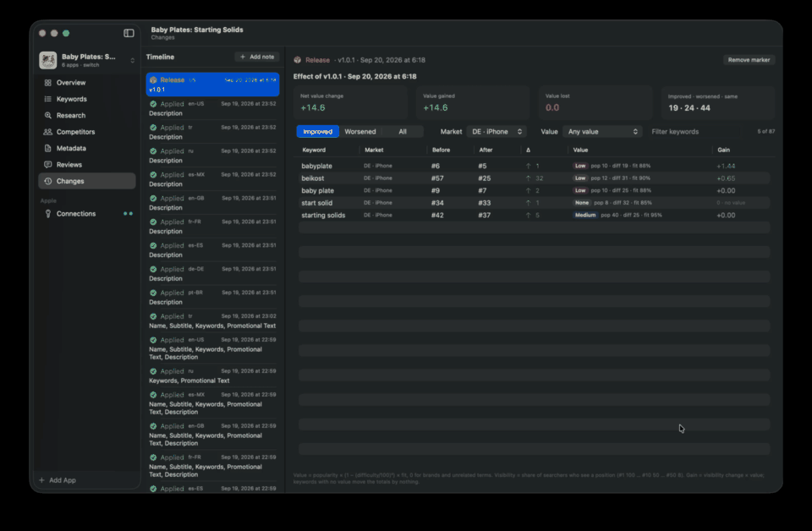The image size is (812, 531).
Task: Click the Keywords list icon
Action: click(47, 99)
